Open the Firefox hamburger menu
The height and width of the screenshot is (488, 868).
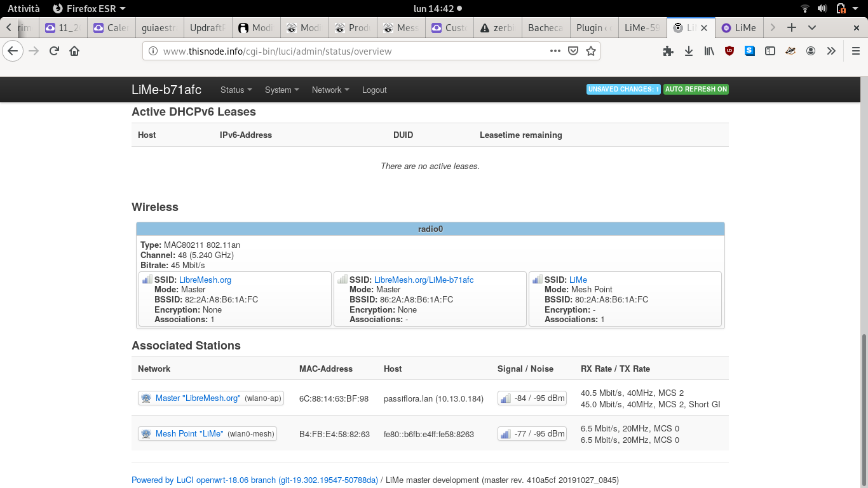tap(855, 51)
